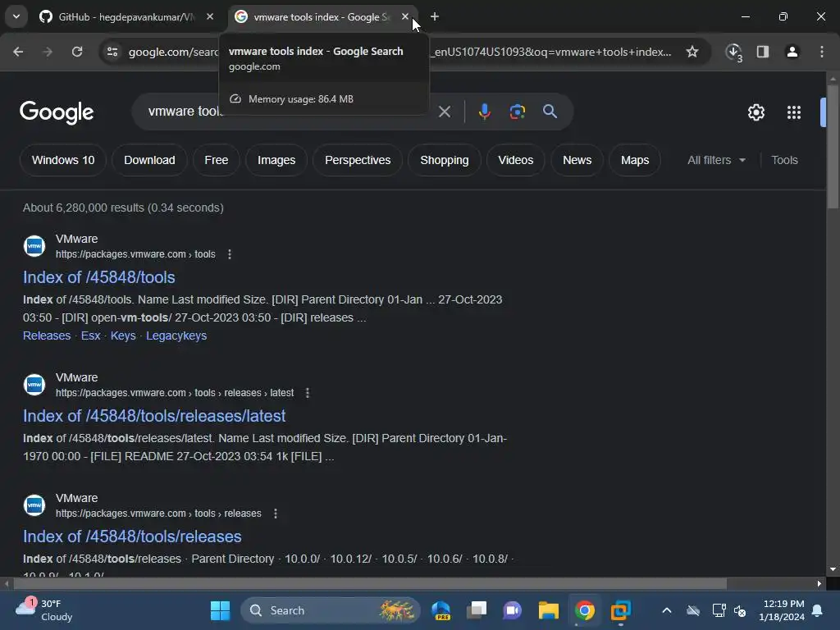This screenshot has height=630, width=840.
Task: Start voice search with microphone
Action: click(484, 112)
